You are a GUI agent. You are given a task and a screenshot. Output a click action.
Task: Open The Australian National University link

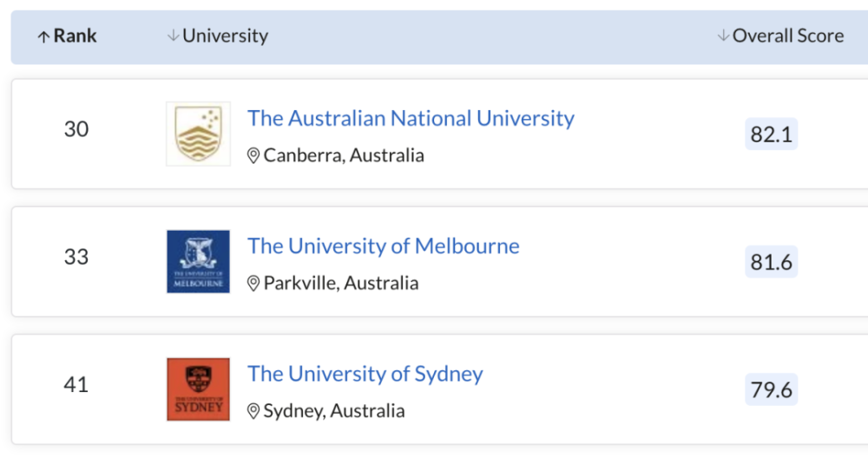coord(411,118)
